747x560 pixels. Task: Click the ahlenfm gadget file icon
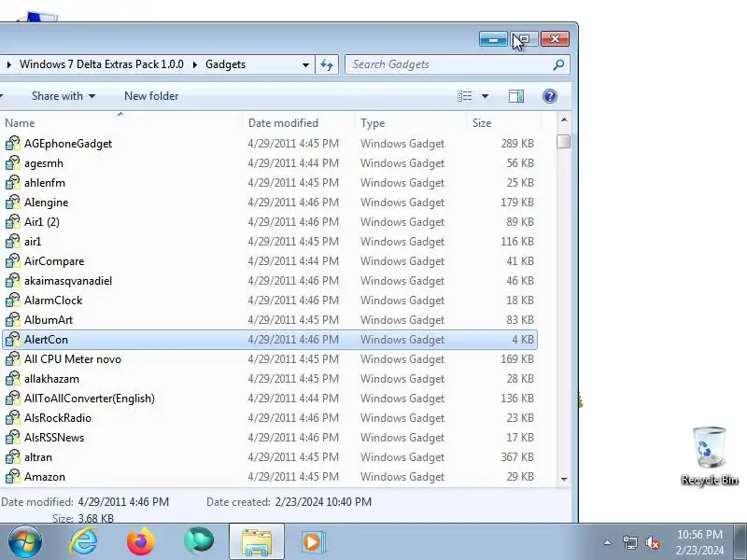click(13, 182)
